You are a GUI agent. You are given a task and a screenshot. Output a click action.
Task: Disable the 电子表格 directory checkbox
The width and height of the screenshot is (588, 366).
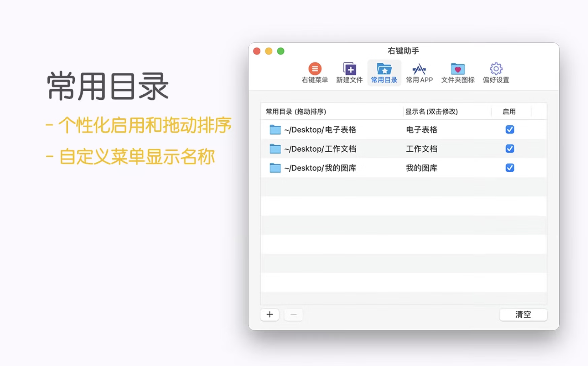[510, 130]
